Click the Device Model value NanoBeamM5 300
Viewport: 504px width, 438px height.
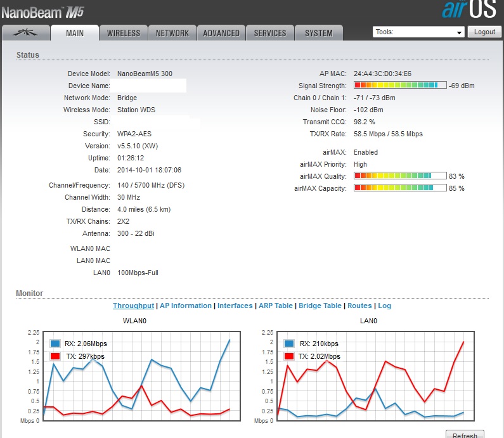pyautogui.click(x=145, y=74)
